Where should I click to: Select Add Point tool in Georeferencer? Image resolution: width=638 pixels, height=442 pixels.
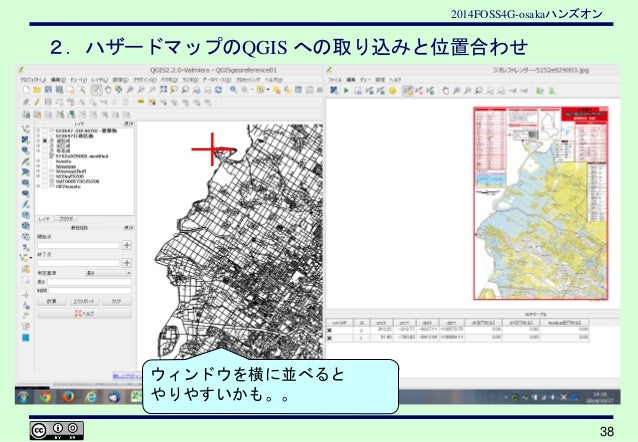pyautogui.click(x=408, y=90)
